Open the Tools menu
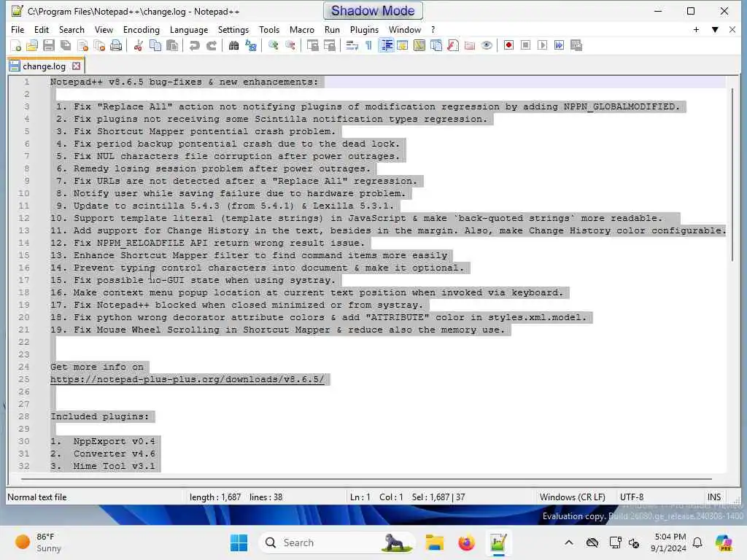This screenshot has width=747, height=560. click(269, 29)
